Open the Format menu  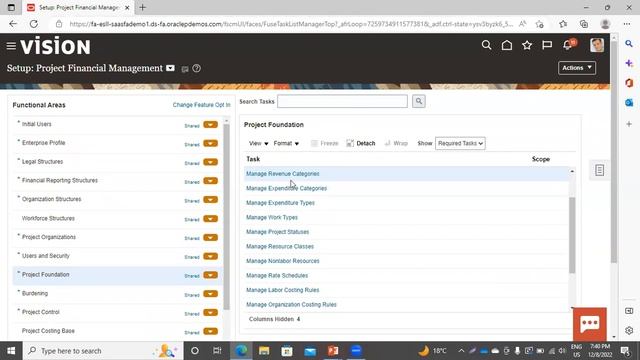[x=286, y=143]
